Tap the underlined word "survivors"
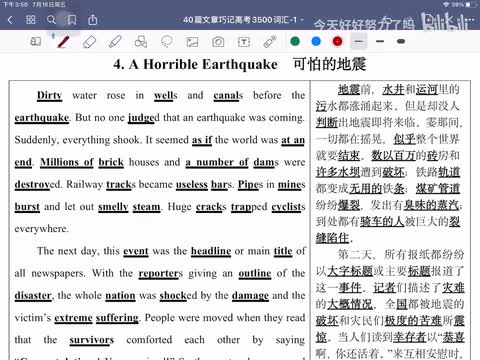Image resolution: width=480 pixels, height=360 pixels. tap(92, 340)
